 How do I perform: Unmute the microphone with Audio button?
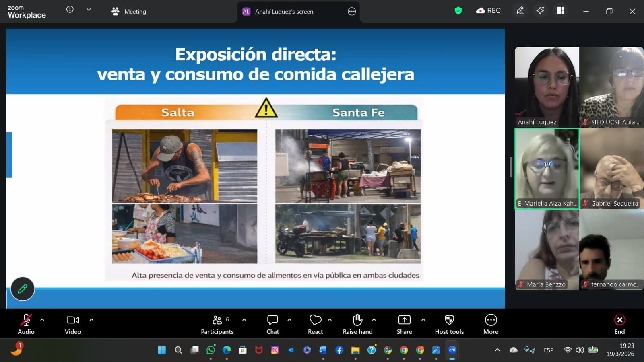point(26,324)
